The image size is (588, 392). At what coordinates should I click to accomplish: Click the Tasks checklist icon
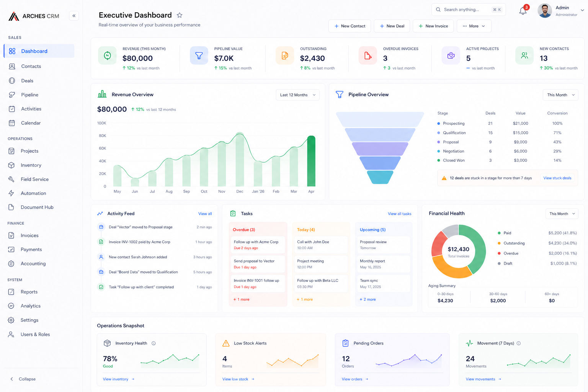tap(233, 214)
